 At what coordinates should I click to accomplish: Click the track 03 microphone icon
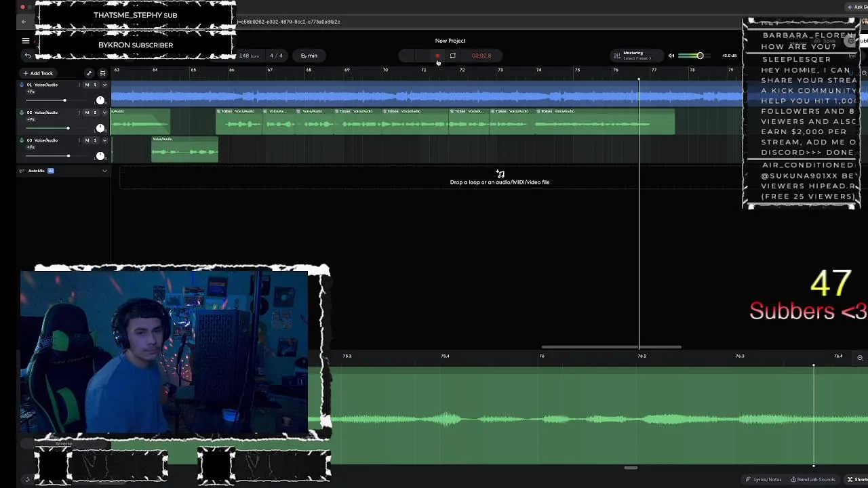[x=22, y=140]
